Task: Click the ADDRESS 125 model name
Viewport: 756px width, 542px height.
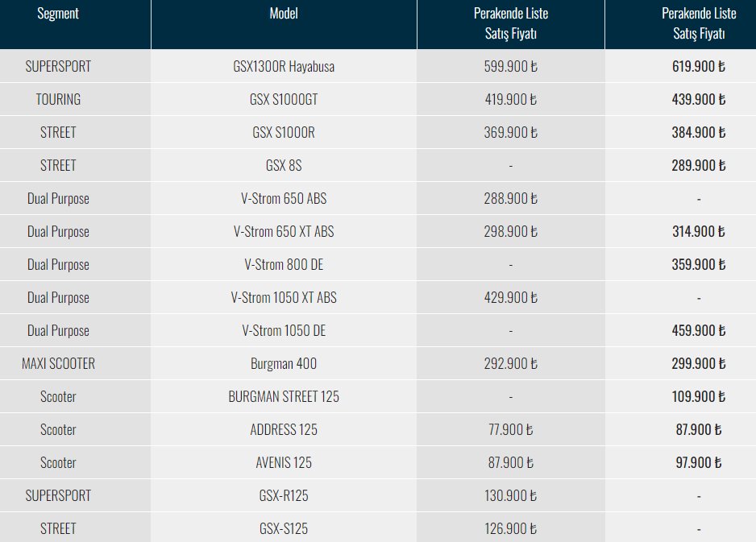Action: pyautogui.click(x=284, y=430)
